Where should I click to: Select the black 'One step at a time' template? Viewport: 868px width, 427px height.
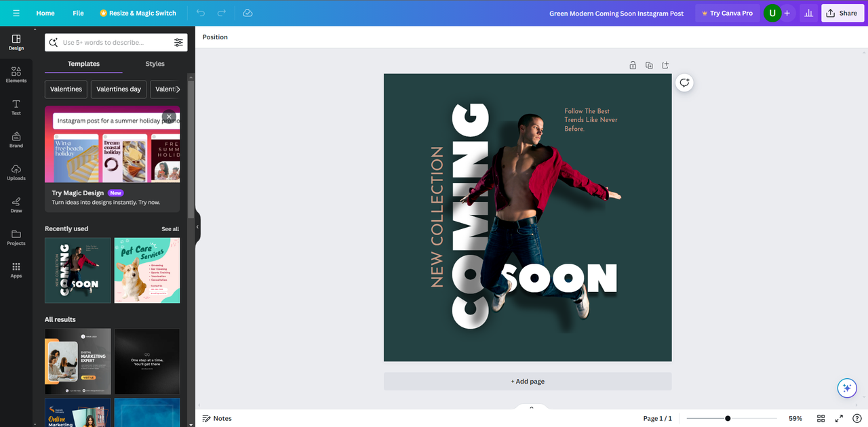(147, 361)
